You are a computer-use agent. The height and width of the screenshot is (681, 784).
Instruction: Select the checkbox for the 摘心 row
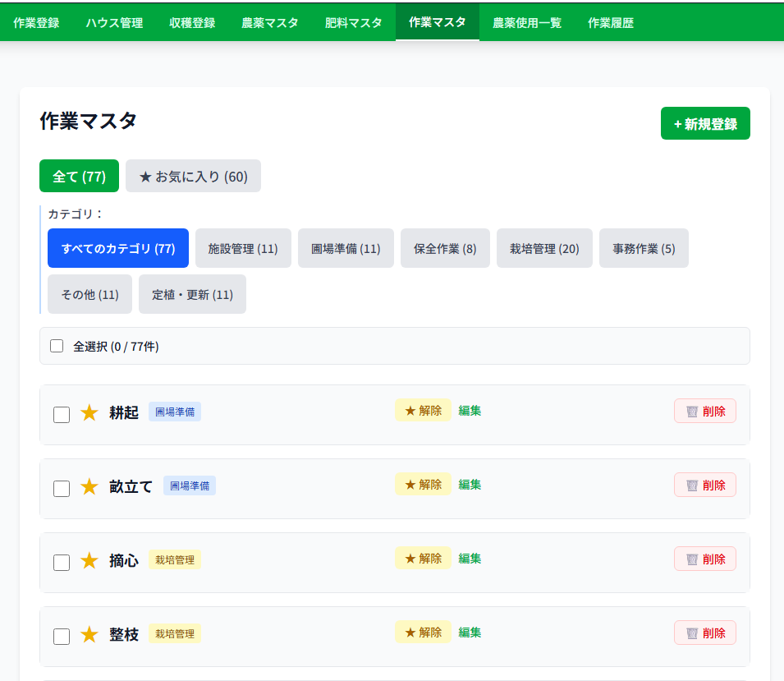62,563
